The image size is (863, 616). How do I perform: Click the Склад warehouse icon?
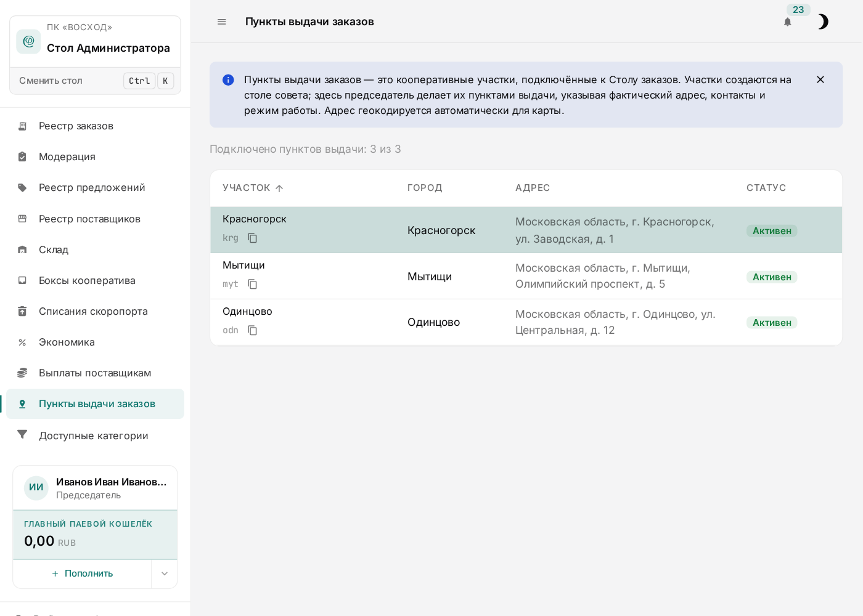tap(22, 249)
